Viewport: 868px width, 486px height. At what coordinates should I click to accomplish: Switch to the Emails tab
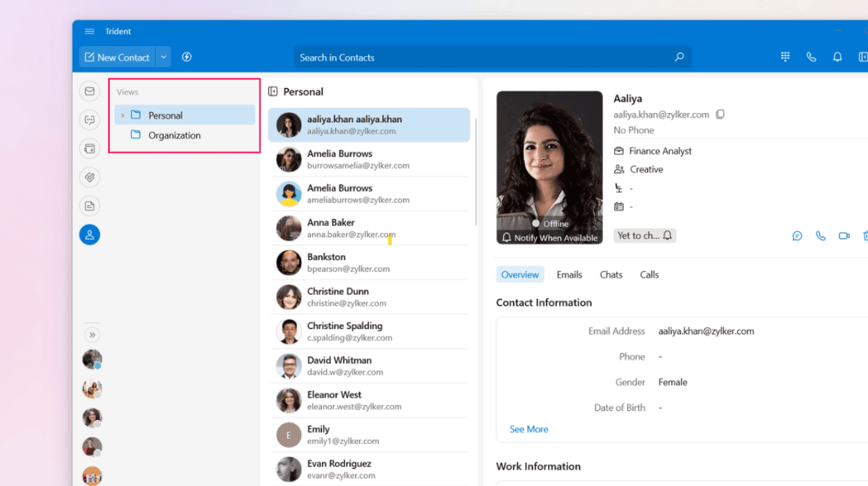point(569,275)
